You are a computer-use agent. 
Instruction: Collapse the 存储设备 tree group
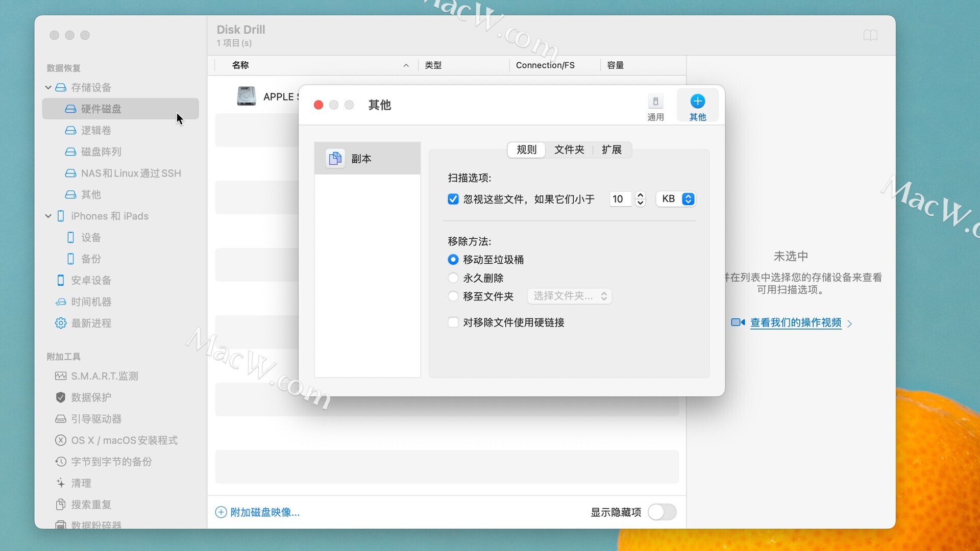point(48,87)
